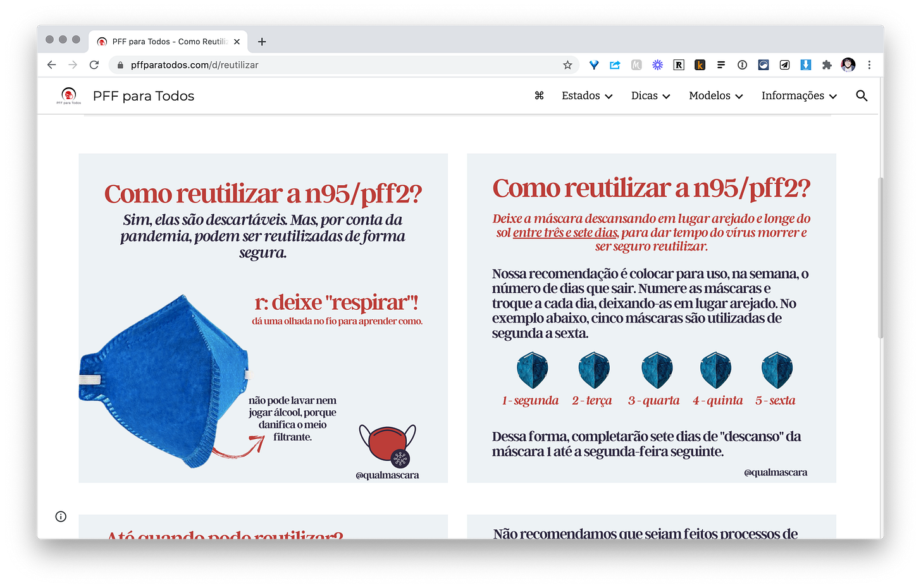Click the '4 - quinta' mask label
The image size is (921, 588).
[x=717, y=400]
